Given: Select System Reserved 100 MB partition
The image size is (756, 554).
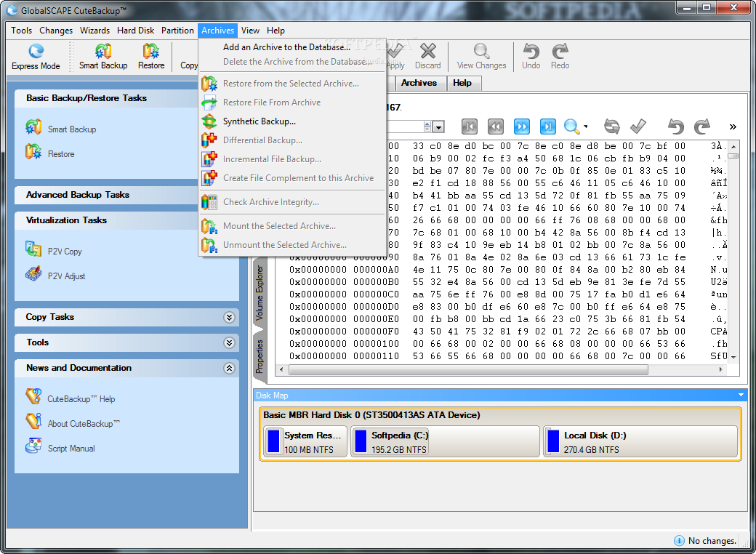Looking at the screenshot, I should pos(305,441).
